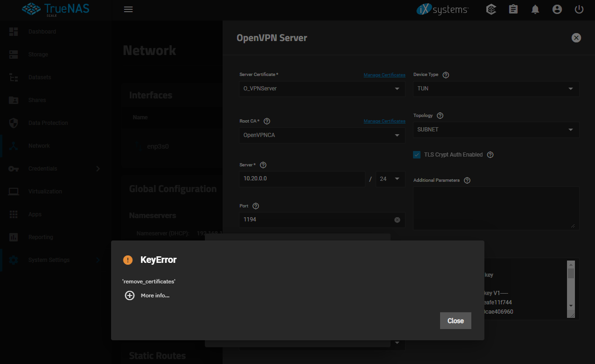Toggle TLS Crypt Auth Enabled checkbox
Image resolution: width=595 pixels, height=364 pixels.
(417, 155)
